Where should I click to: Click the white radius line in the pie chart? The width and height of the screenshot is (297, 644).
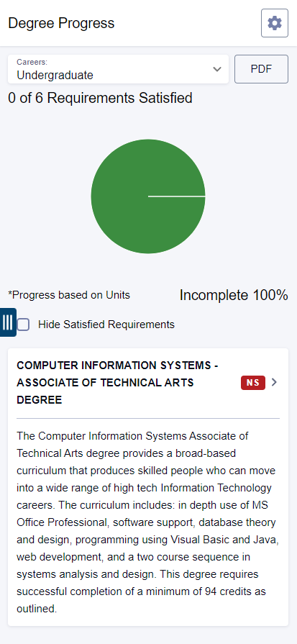click(177, 196)
